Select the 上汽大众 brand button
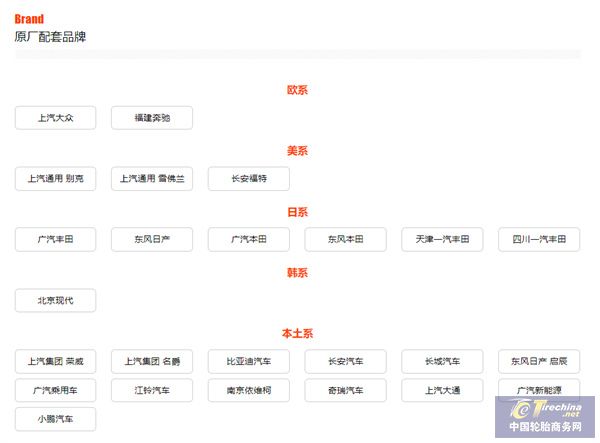Image resolution: width=600 pixels, height=443 pixels. click(55, 118)
